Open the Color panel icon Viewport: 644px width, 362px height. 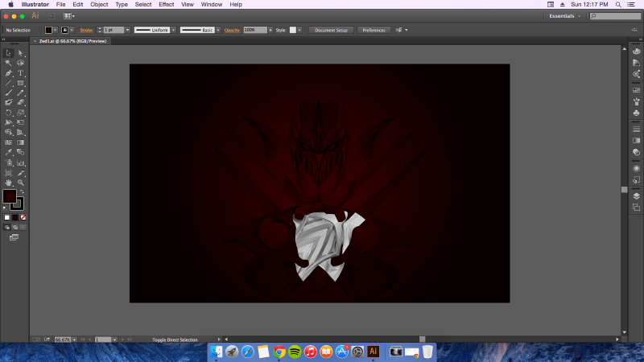tap(636, 51)
